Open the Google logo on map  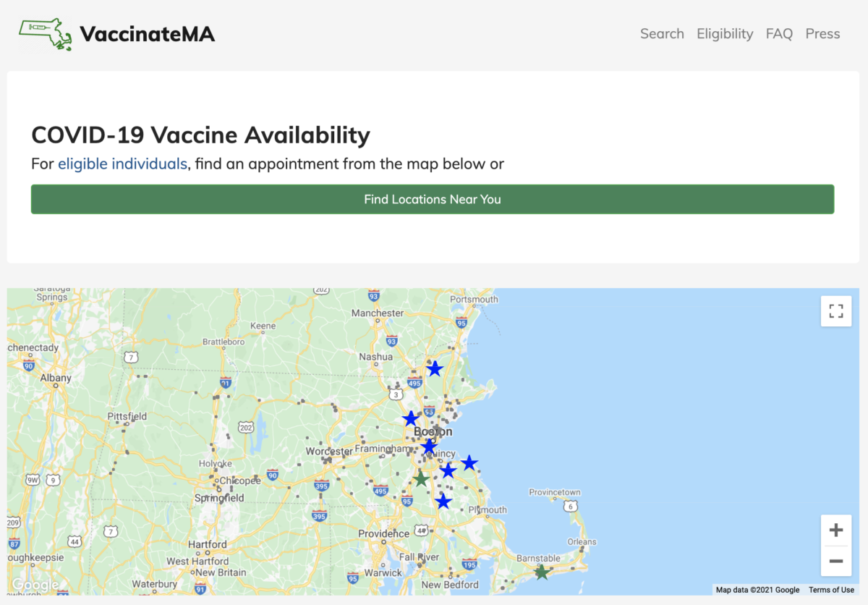[x=35, y=585]
